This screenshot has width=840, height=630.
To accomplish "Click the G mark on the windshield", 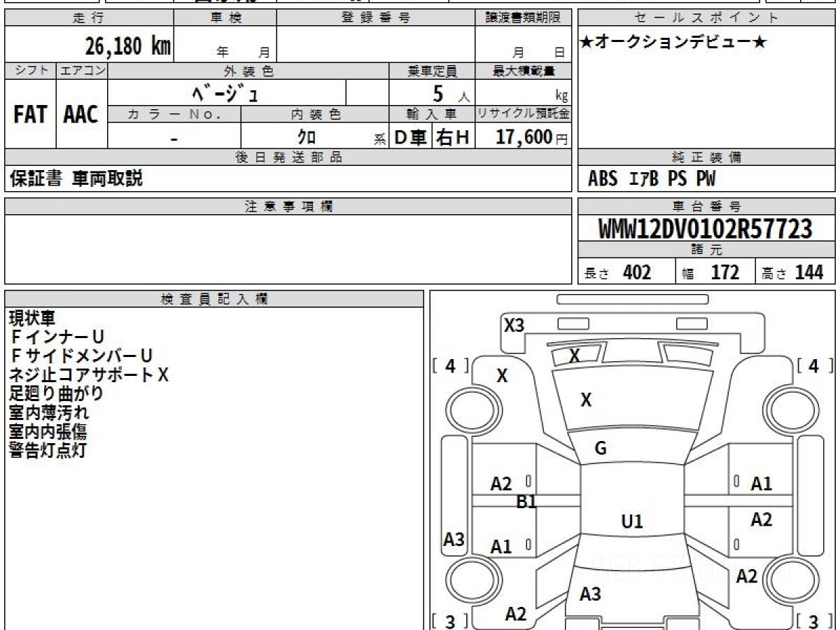I will [x=600, y=449].
